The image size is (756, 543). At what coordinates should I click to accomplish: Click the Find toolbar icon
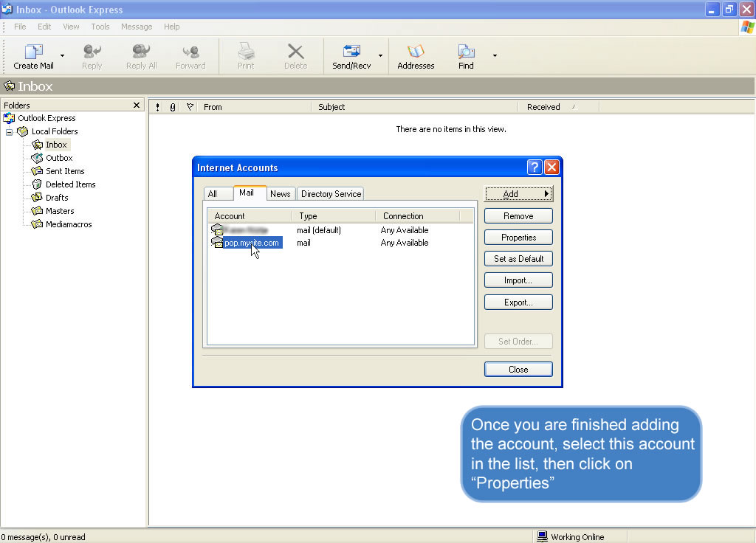coord(466,52)
